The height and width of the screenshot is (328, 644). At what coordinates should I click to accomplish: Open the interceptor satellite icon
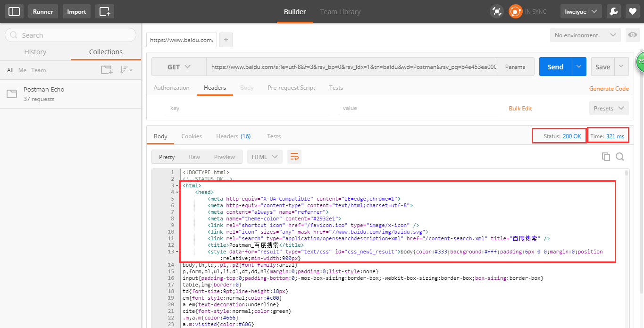[496, 11]
